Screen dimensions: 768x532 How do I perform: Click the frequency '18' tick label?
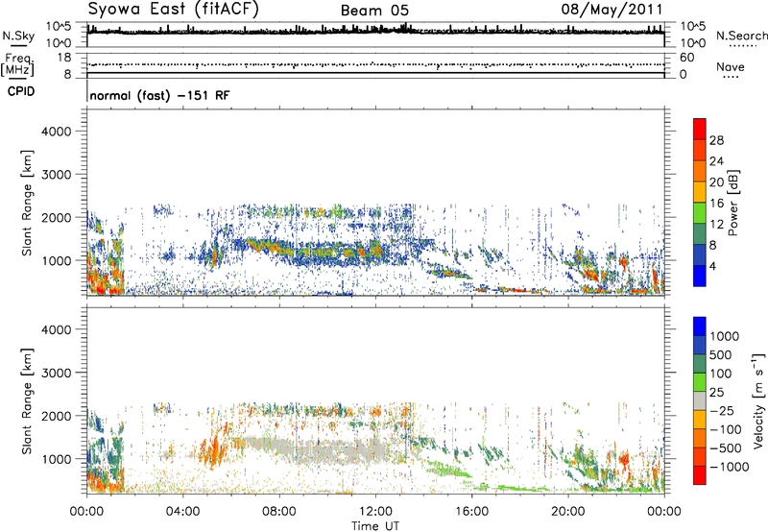[x=64, y=58]
